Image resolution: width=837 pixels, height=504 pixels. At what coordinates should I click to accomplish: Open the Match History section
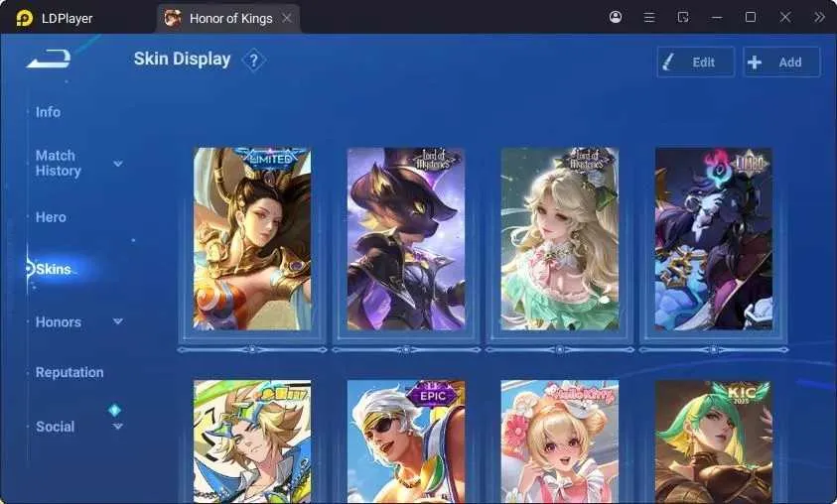coord(59,163)
